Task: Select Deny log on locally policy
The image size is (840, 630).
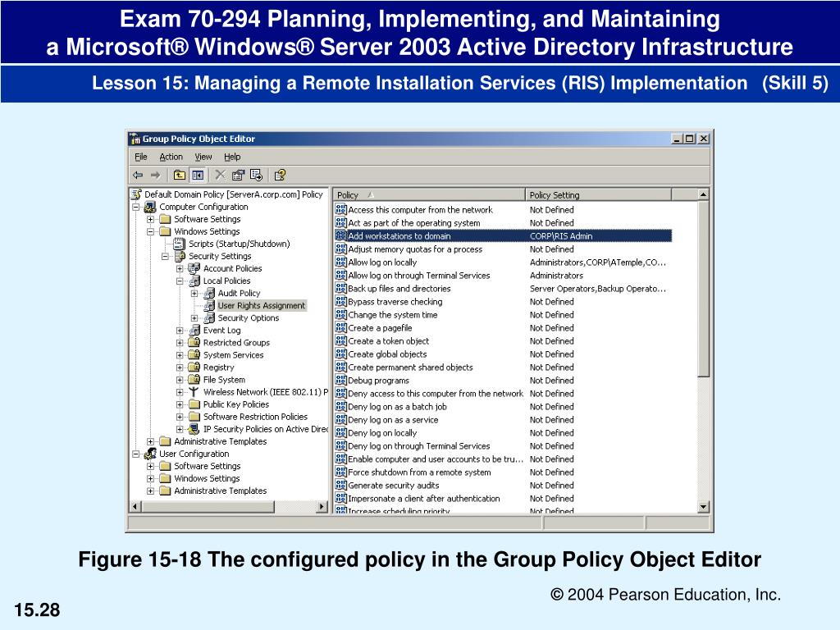Action: 503,433
